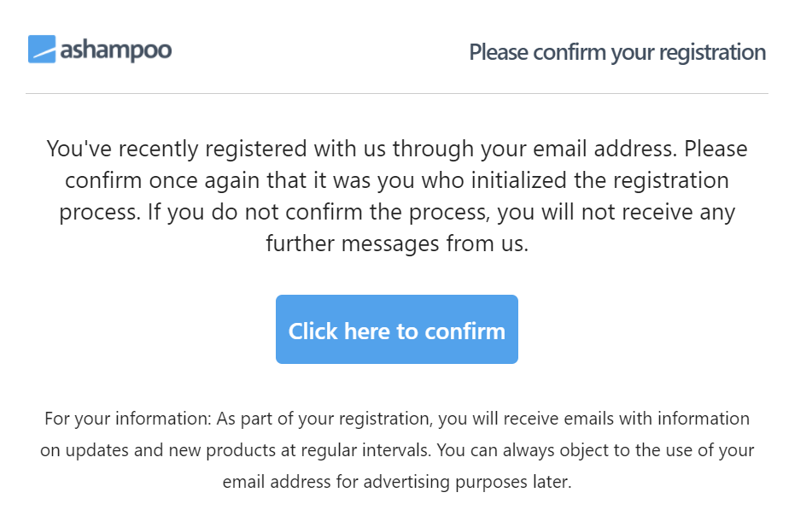Screen dimensions: 812x516
Task: Click the 'Click here to confirm' button
Action: coord(397,330)
